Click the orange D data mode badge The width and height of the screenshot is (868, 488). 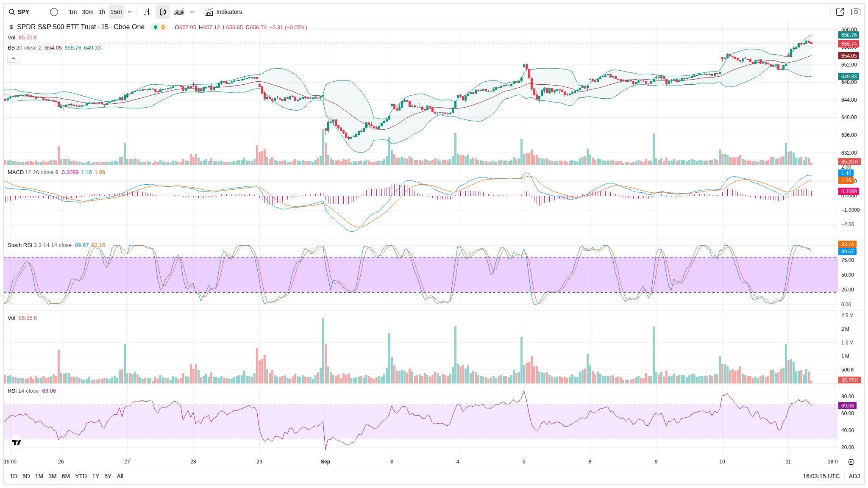point(163,27)
